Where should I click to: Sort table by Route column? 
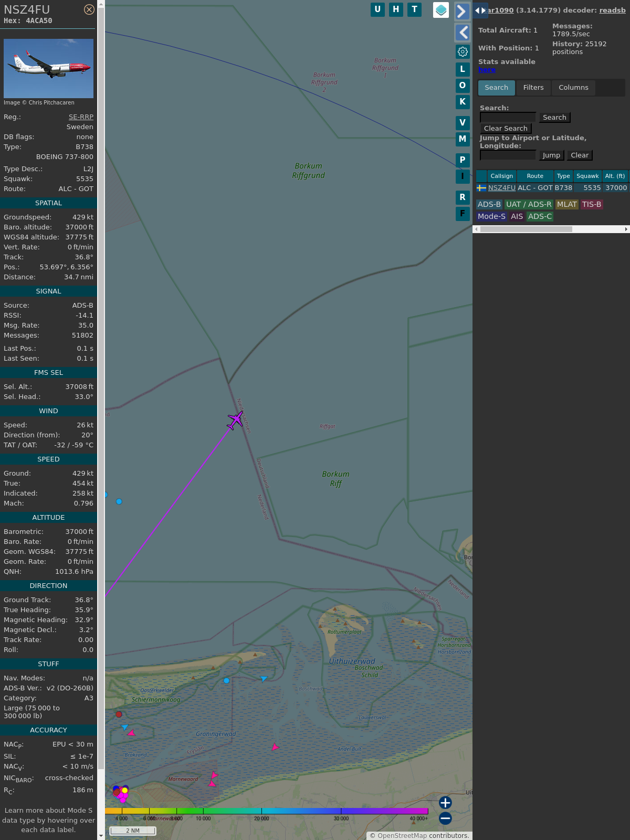click(535, 176)
